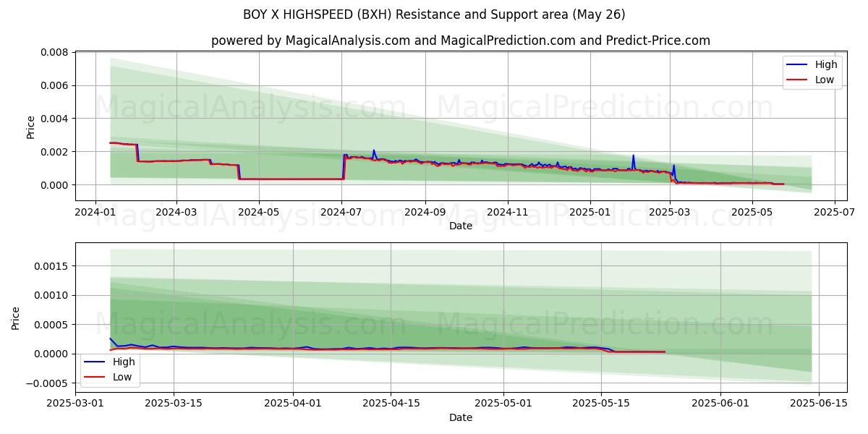Click the 0.006 tick on top chart
This screenshot has height=434, width=868.
54,85
